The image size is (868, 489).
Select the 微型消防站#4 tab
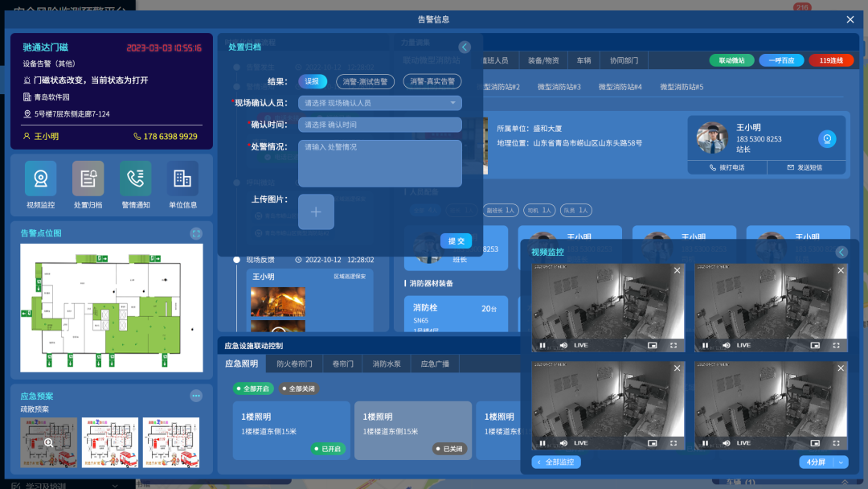click(620, 87)
